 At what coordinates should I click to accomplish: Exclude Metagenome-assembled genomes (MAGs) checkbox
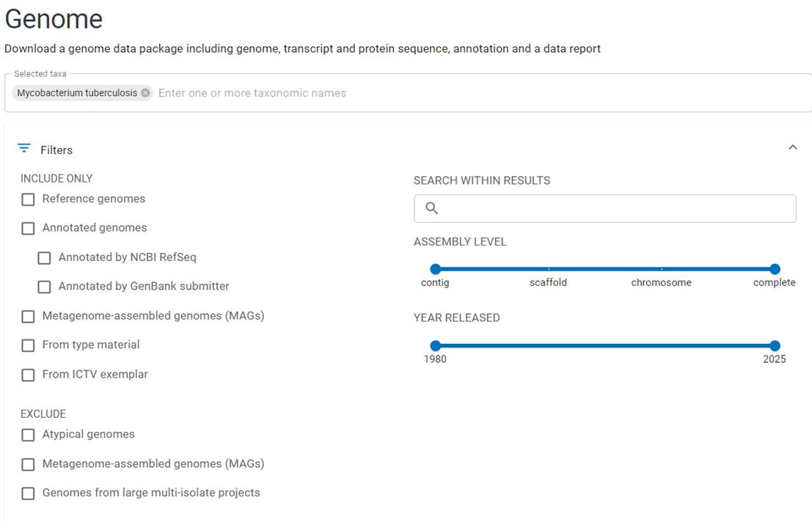click(x=28, y=464)
